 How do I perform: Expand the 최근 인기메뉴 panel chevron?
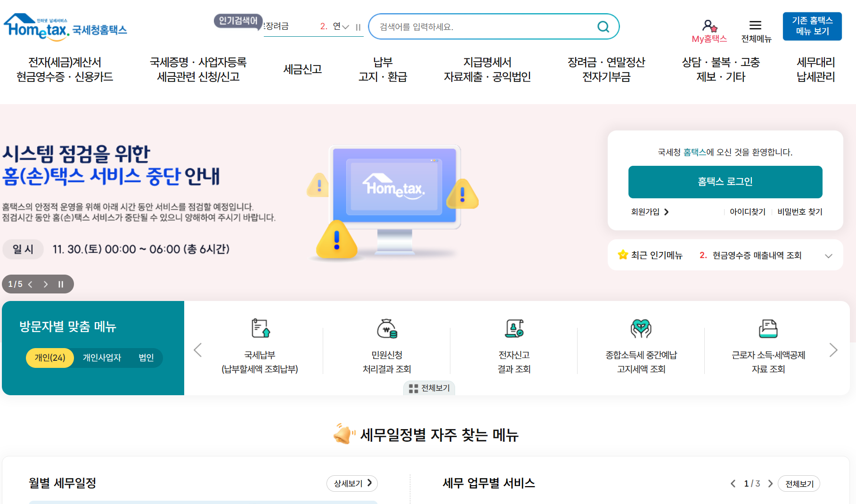(x=829, y=256)
